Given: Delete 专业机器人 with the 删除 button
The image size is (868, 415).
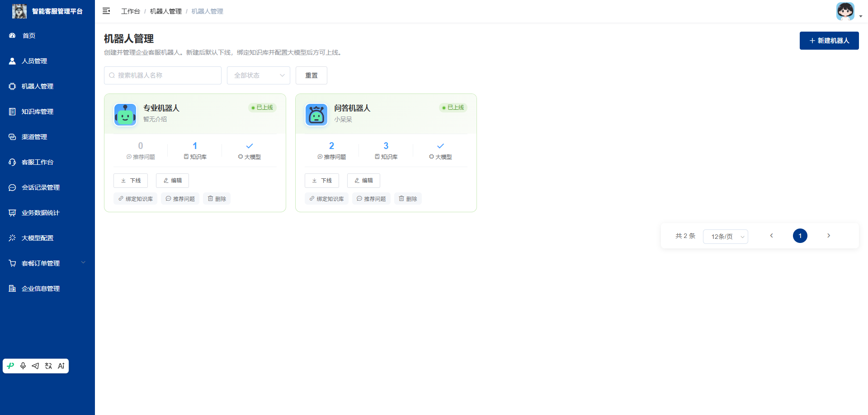Looking at the screenshot, I should (217, 199).
